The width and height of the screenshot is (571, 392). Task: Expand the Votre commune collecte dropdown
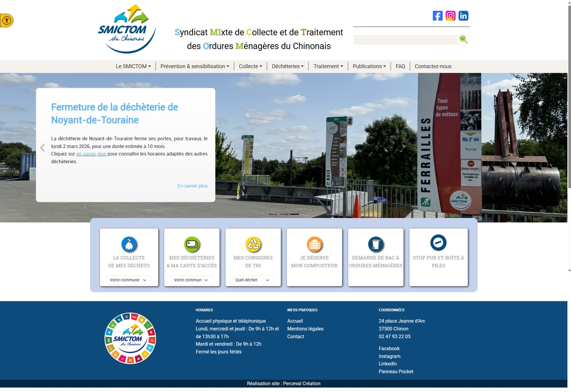(129, 280)
